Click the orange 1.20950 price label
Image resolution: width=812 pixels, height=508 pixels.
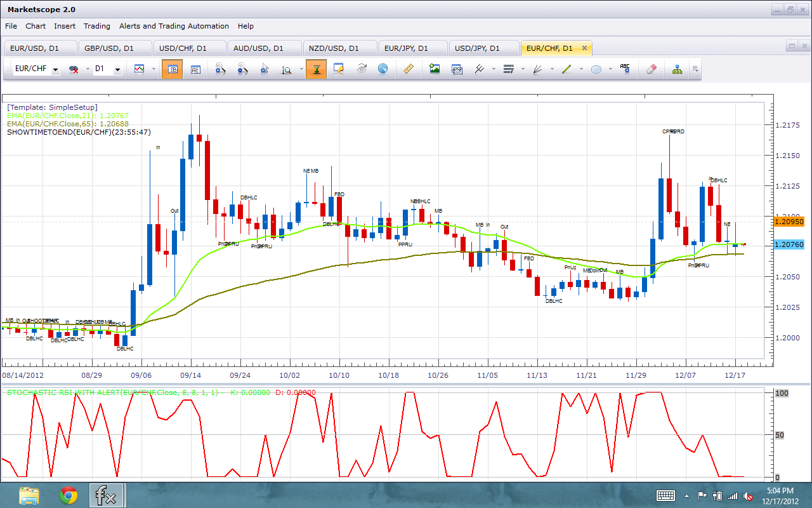(789, 222)
